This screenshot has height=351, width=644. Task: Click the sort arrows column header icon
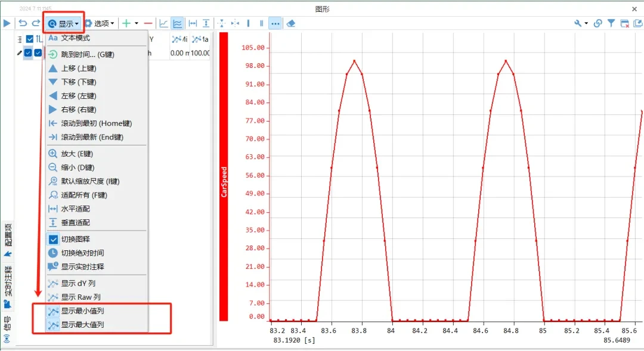tap(39, 39)
